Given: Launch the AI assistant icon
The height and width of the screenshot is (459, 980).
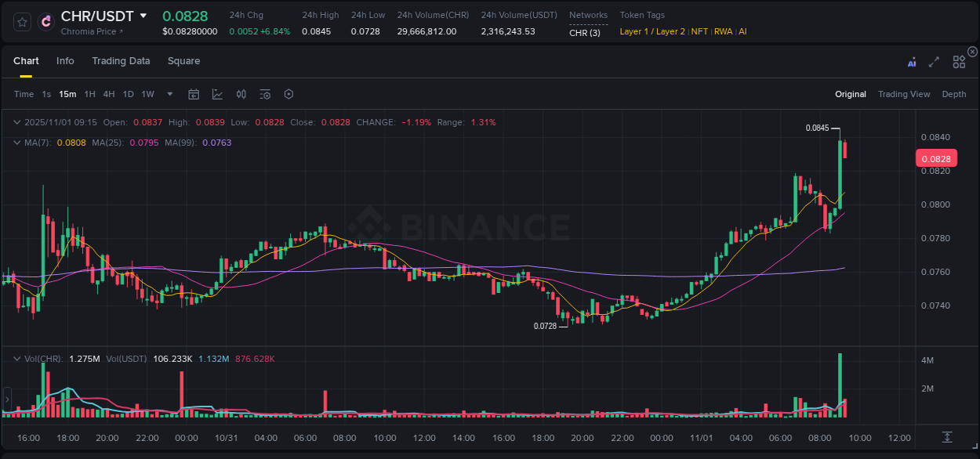Looking at the screenshot, I should (912, 61).
